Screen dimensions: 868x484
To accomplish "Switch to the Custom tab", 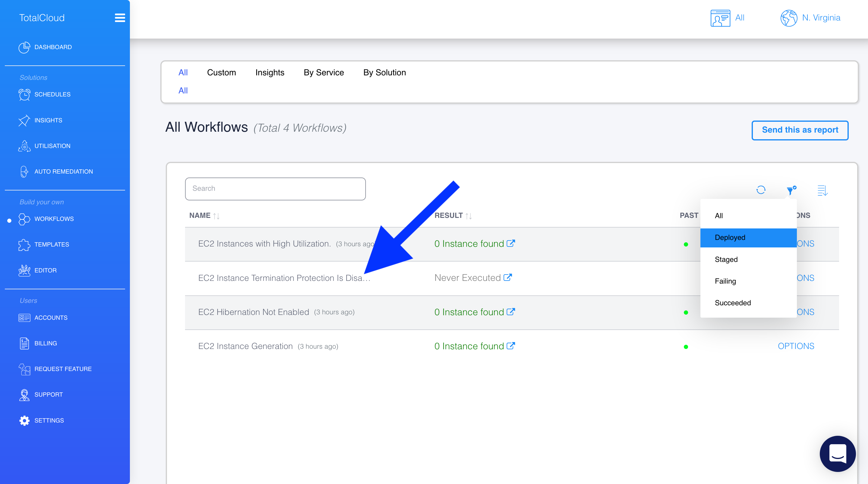I will [222, 72].
